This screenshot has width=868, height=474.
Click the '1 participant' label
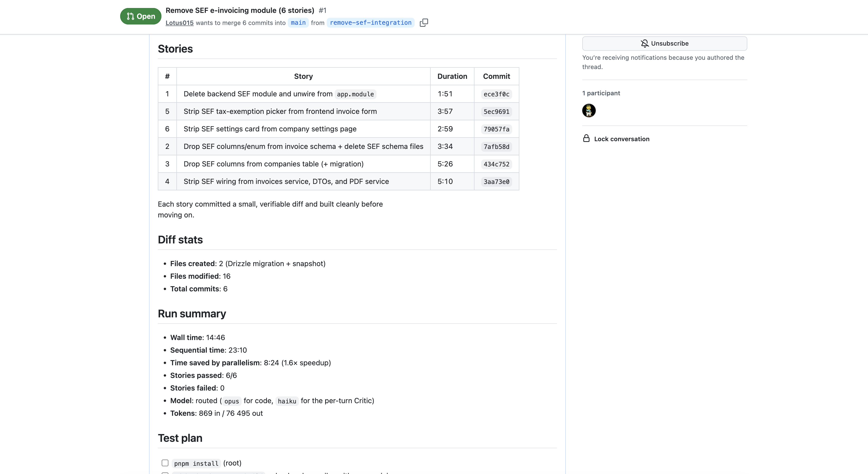601,93
